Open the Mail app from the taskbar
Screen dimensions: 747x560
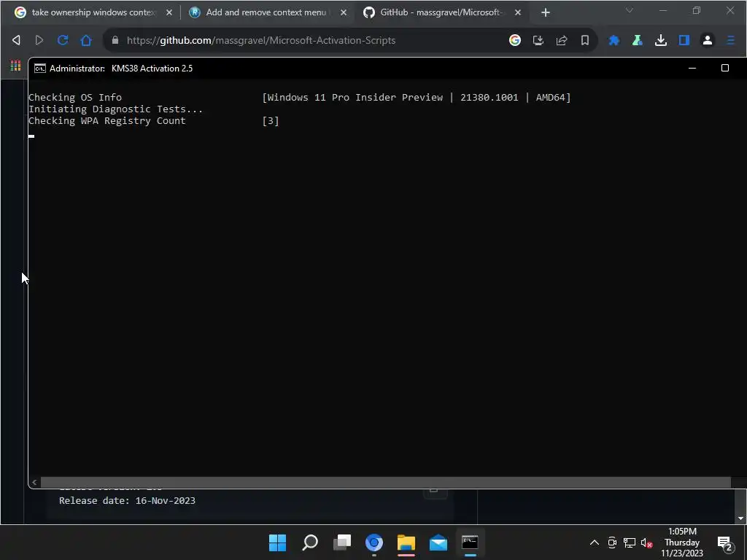438,542
